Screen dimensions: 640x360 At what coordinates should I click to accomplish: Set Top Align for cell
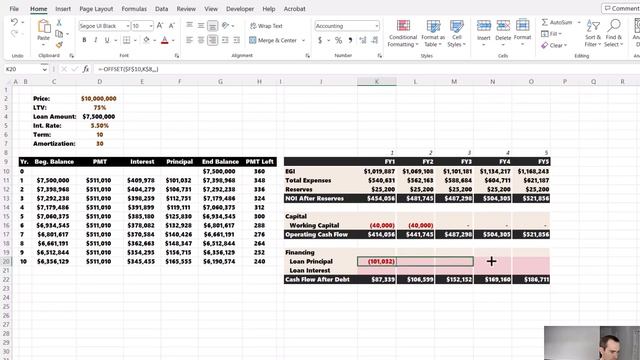pos(189,26)
